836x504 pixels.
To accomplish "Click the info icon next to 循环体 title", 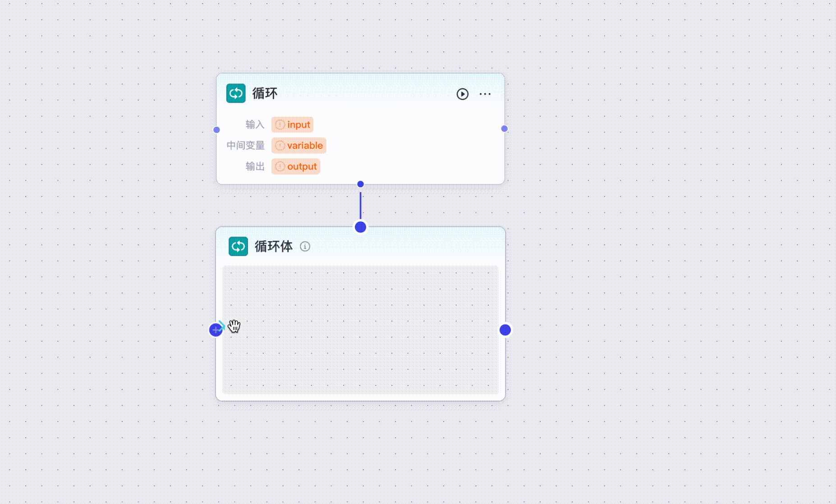I will (x=306, y=247).
